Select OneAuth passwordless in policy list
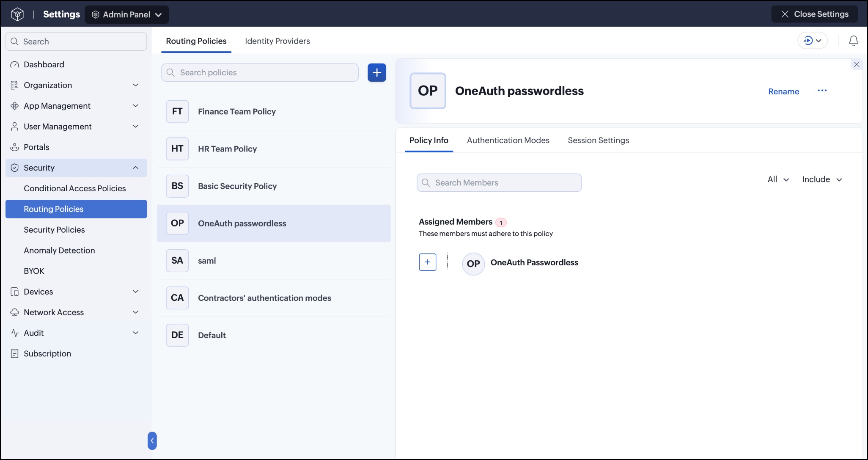868x460 pixels. click(x=274, y=223)
